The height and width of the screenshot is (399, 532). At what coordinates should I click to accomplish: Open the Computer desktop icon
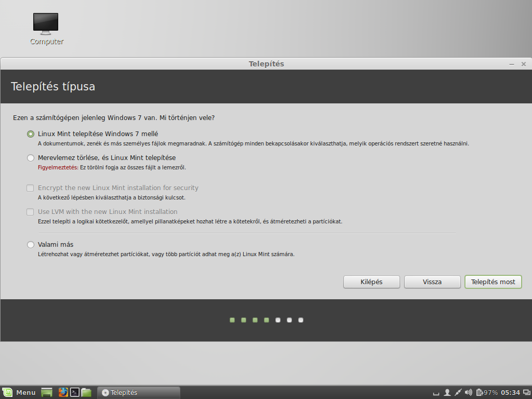point(46,29)
